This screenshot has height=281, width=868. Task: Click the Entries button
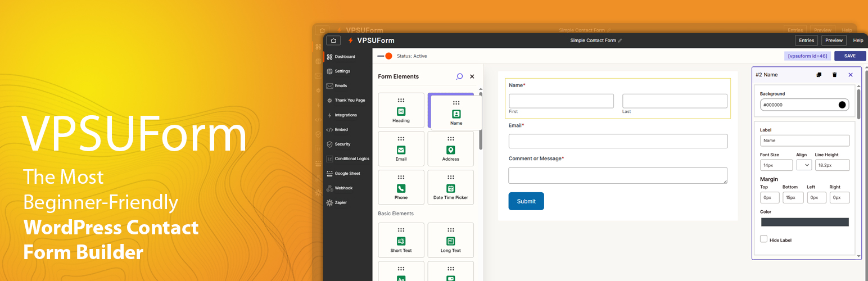click(806, 40)
